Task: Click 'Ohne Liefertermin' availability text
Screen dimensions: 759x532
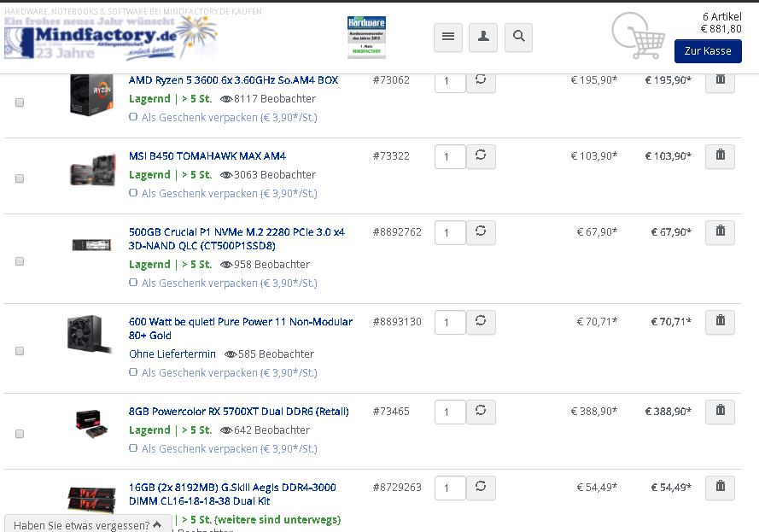Action: (172, 354)
